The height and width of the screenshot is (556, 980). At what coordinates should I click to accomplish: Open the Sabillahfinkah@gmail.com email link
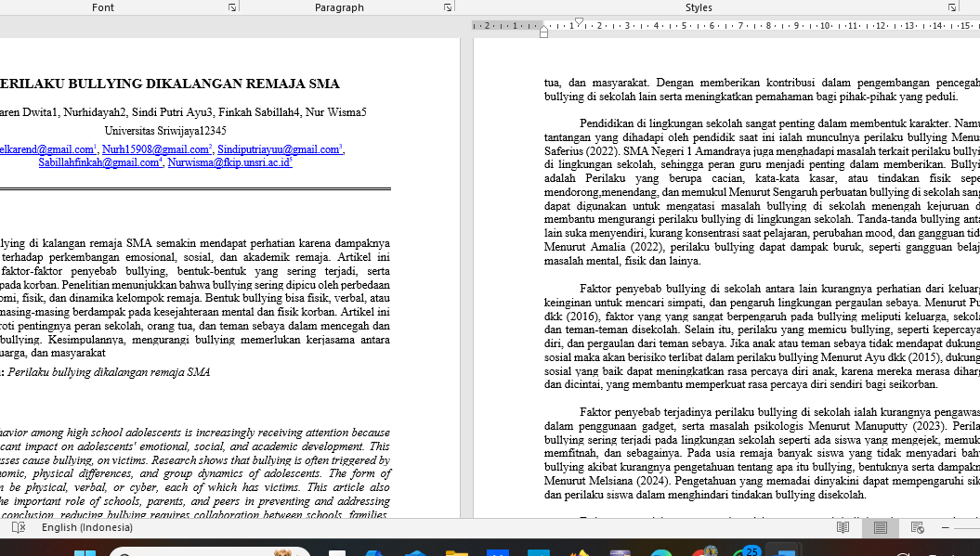[x=98, y=162]
